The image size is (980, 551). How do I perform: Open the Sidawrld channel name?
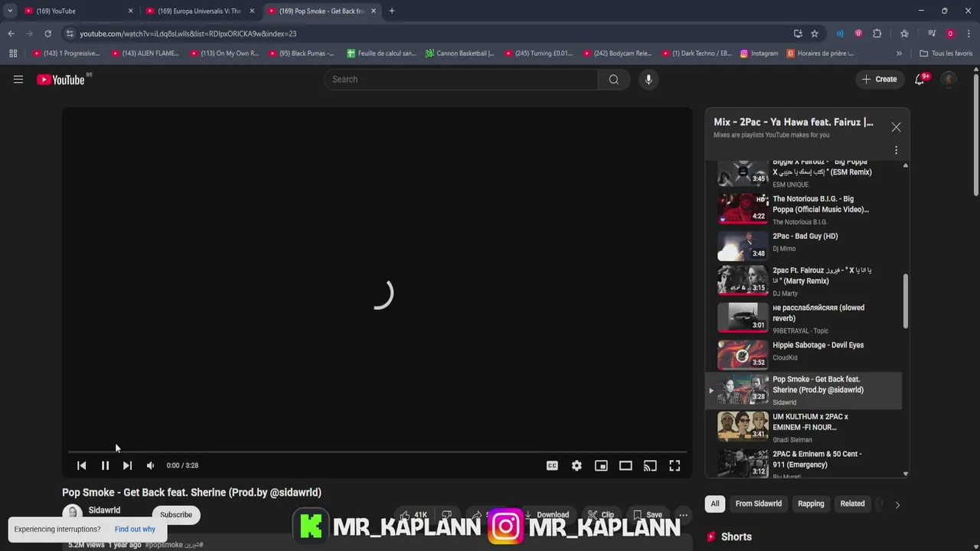point(104,510)
